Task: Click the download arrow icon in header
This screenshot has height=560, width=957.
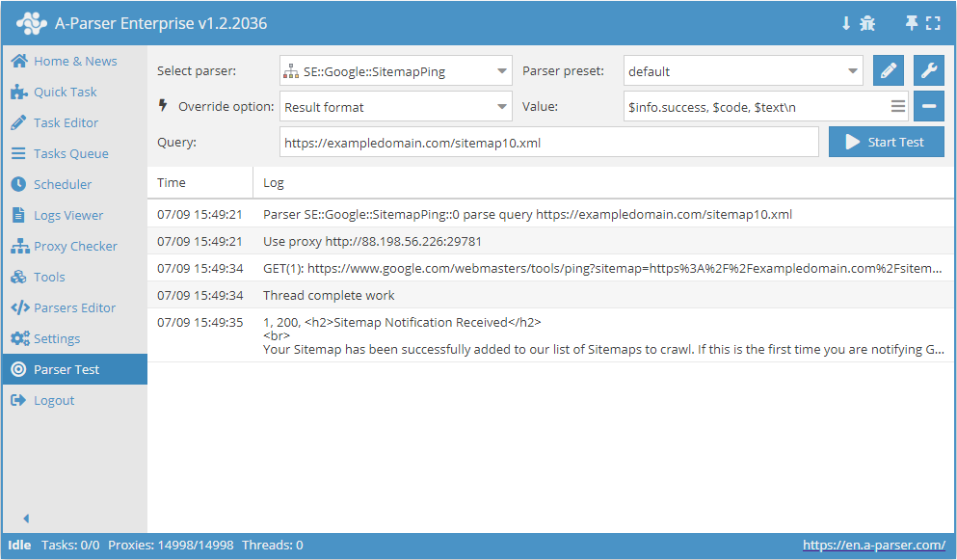Action: (846, 23)
